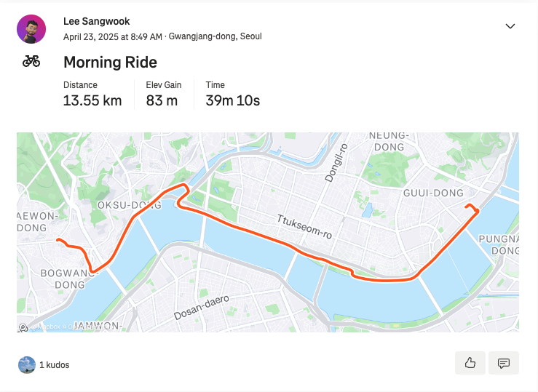Click the route end point near Bogwang-dong
538x392 pixels.
pyautogui.click(x=58, y=240)
